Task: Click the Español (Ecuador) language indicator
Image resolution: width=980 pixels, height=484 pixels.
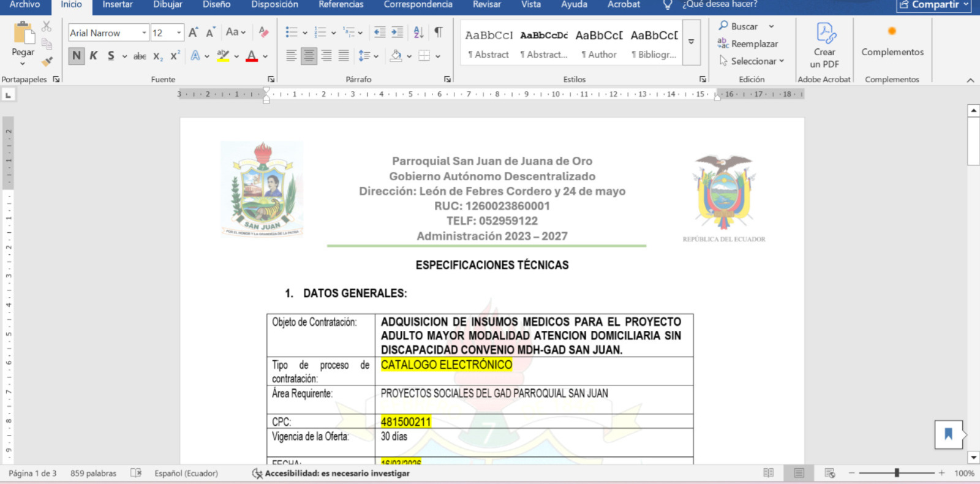Action: (x=186, y=473)
